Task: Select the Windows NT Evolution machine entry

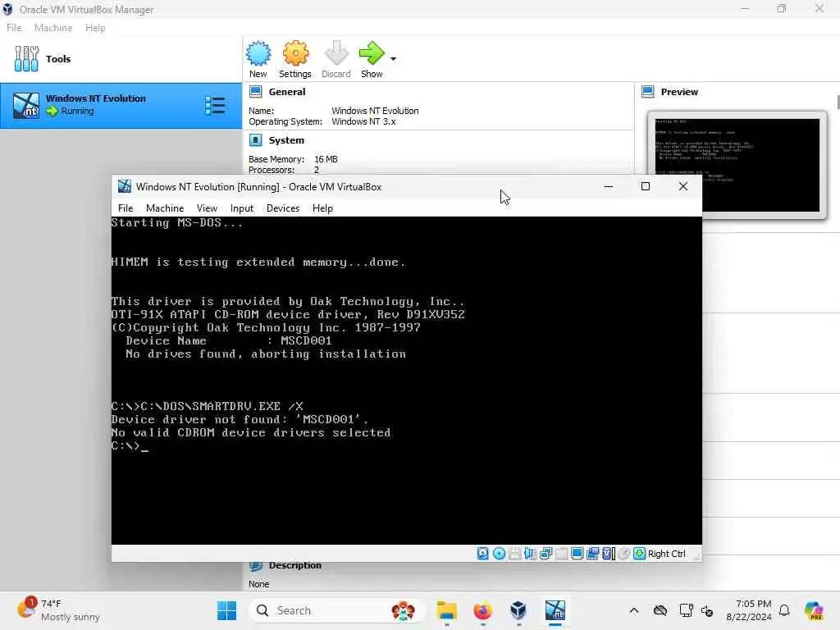Action: coord(121,106)
